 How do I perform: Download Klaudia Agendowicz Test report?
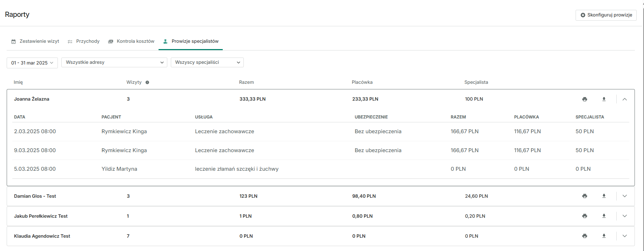pyautogui.click(x=604, y=236)
